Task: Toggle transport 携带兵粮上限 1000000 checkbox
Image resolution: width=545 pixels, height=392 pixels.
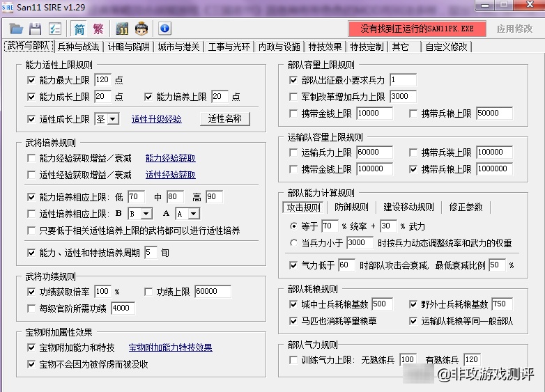Action: (413, 169)
